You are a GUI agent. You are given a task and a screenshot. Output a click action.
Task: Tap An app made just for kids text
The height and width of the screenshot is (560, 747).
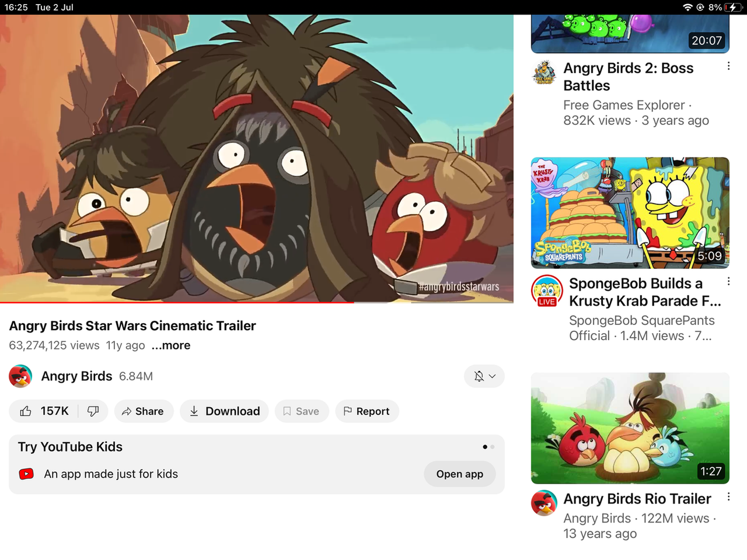[x=111, y=474]
